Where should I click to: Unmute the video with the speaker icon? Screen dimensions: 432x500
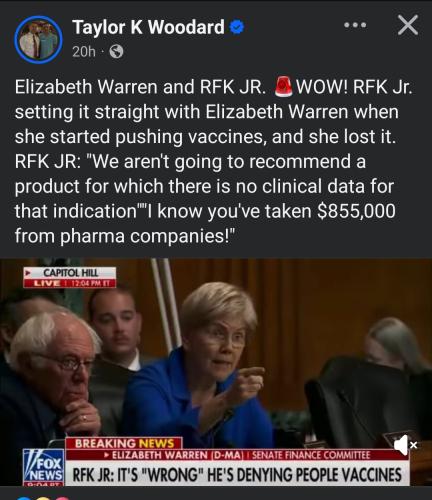[404, 445]
